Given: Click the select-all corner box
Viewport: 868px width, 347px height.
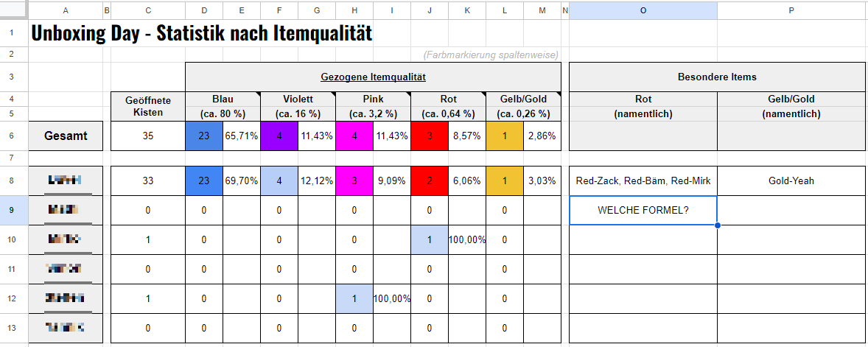Looking at the screenshot, I should (14, 10).
